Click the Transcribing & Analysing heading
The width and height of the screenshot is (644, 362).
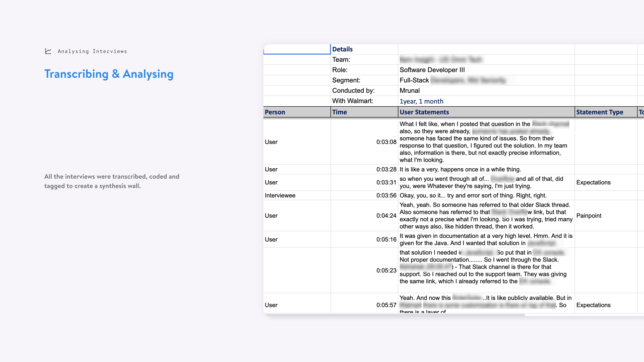tap(109, 74)
